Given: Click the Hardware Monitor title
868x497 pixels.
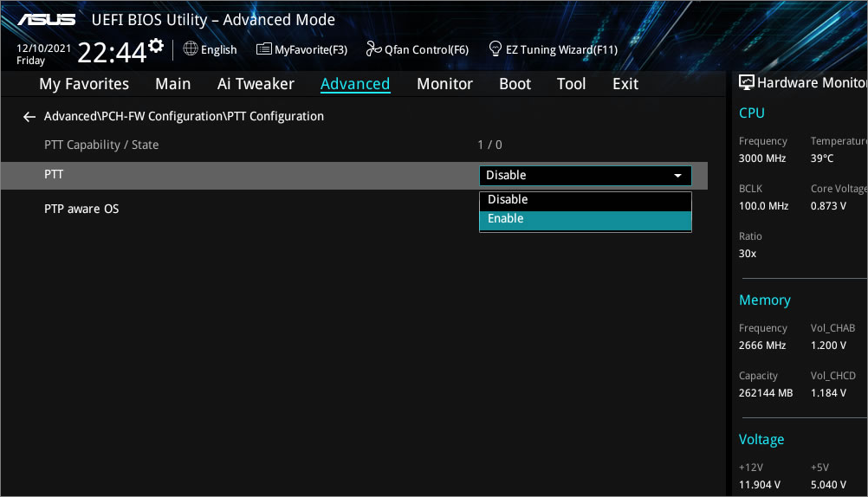Looking at the screenshot, I should pos(812,83).
